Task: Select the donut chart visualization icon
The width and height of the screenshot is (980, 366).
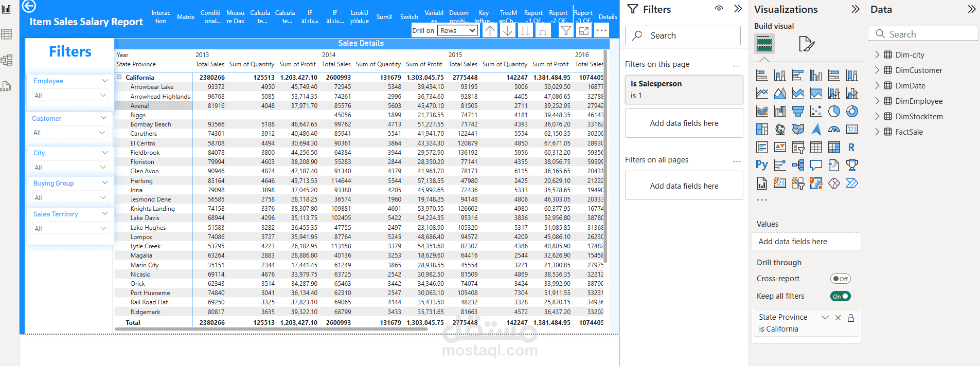Action: 852,112
